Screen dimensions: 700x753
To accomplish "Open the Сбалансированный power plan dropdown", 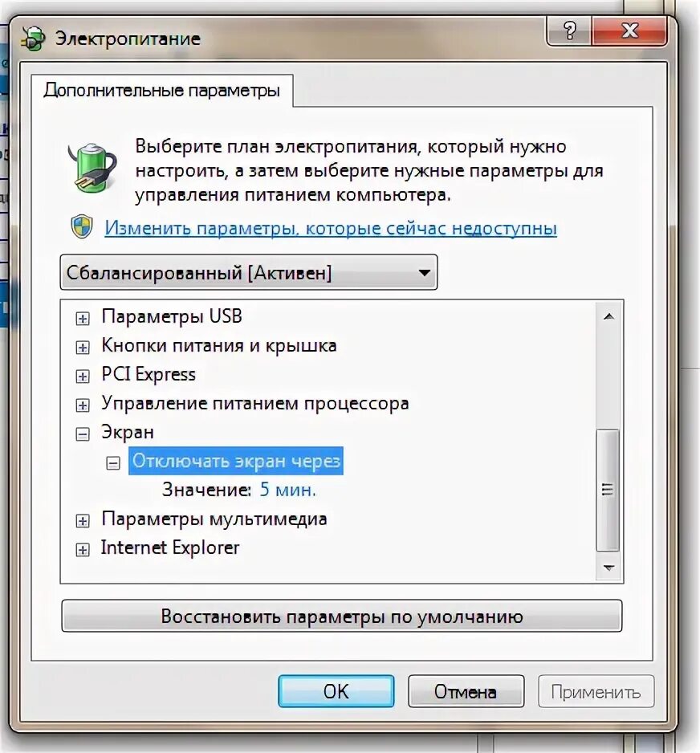I will tap(249, 272).
